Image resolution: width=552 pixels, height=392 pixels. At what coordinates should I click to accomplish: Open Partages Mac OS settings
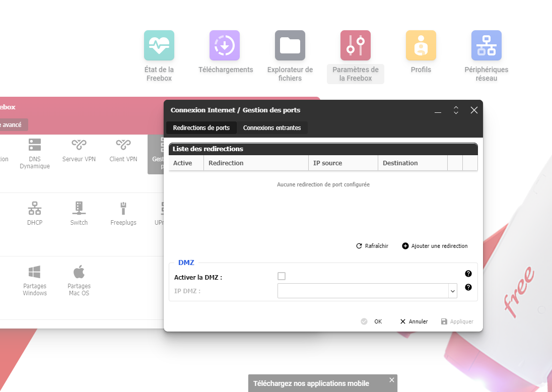pyautogui.click(x=79, y=280)
